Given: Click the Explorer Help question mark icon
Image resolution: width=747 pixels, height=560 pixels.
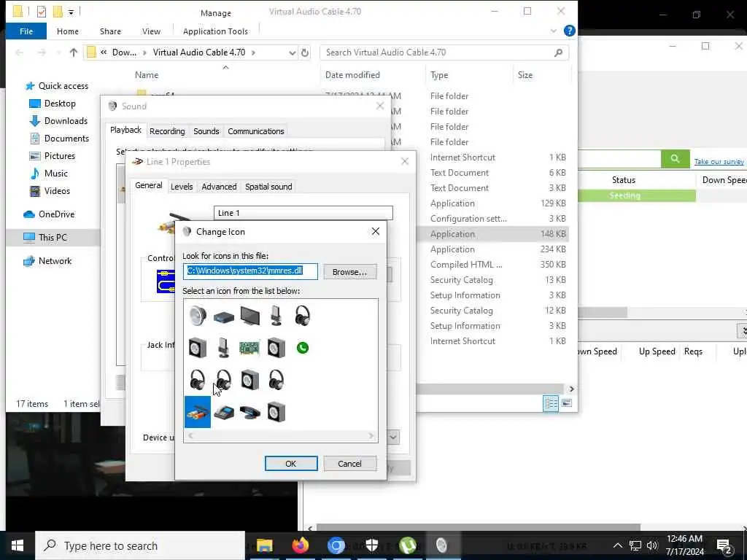Looking at the screenshot, I should coord(569,31).
